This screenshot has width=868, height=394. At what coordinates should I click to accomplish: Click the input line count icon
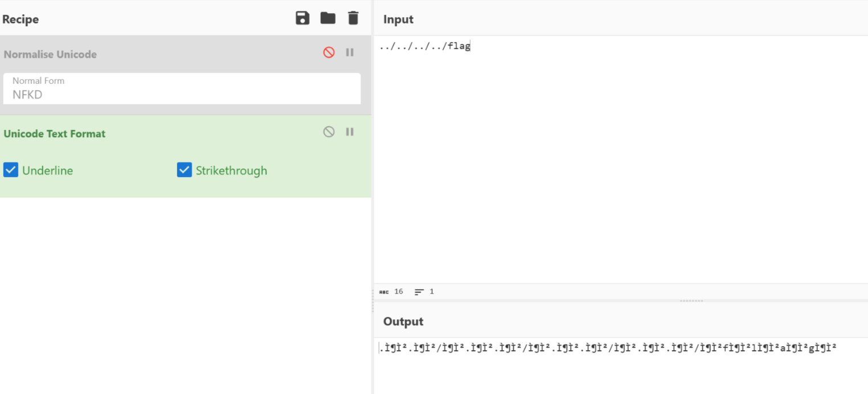[419, 292]
